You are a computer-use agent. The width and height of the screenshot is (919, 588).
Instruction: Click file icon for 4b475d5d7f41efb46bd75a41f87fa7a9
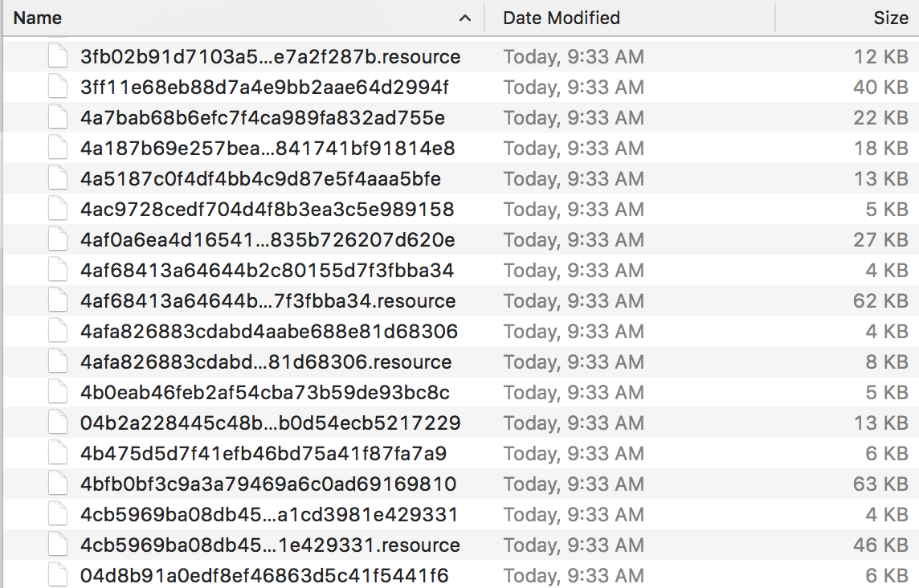(x=58, y=452)
